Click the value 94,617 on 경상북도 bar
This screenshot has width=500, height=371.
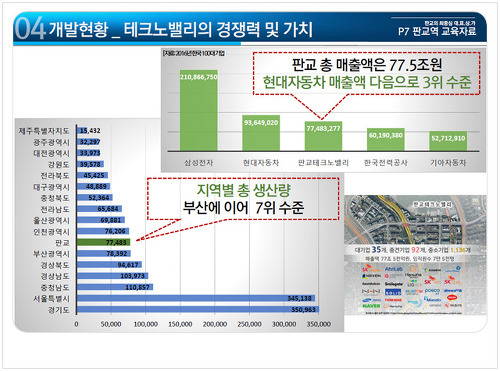128,265
